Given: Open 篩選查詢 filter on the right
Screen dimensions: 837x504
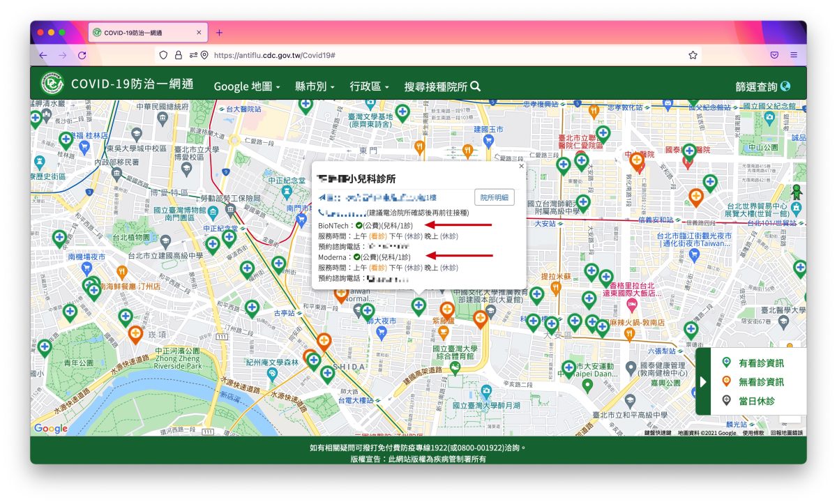Looking at the screenshot, I should pos(763,86).
